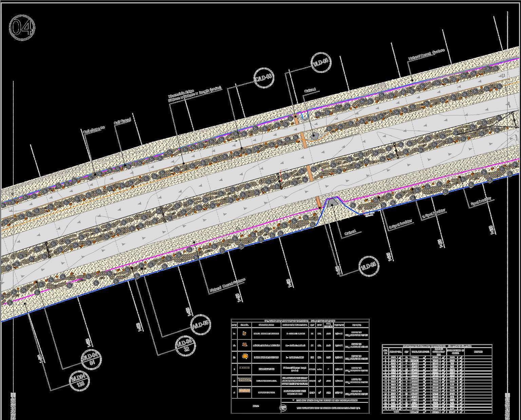Select the 1/LD-05 callout bubble below the road

[369, 266]
